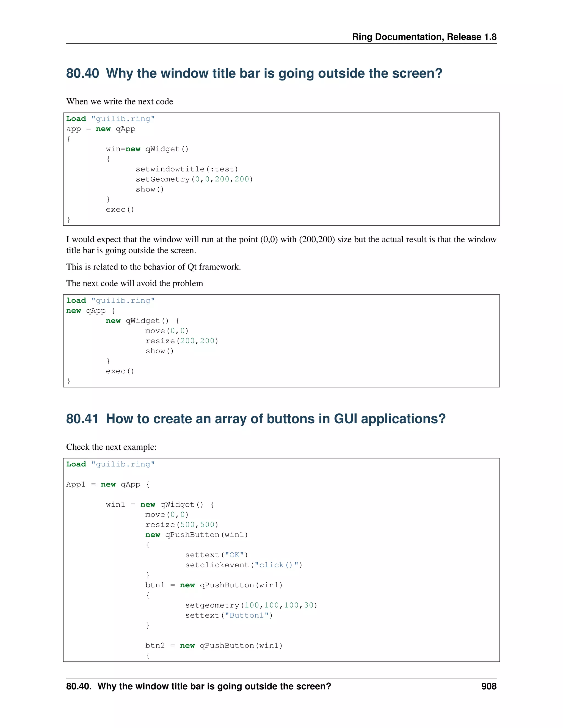Click 'setclickevent("click()")' code line
This screenshot has width=563, height=728.
244,565
